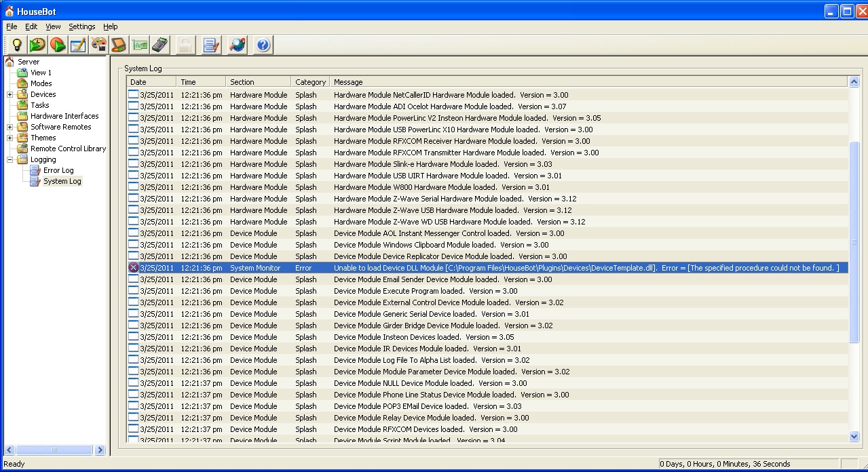Open the Help menu
The image size is (868, 472).
click(x=111, y=26)
